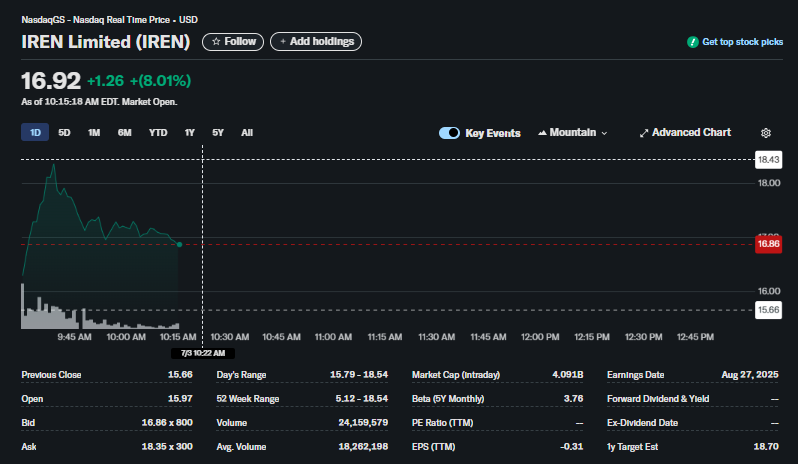Switch to the 5D range
Image resolution: width=798 pixels, height=464 pixels.
coord(64,133)
